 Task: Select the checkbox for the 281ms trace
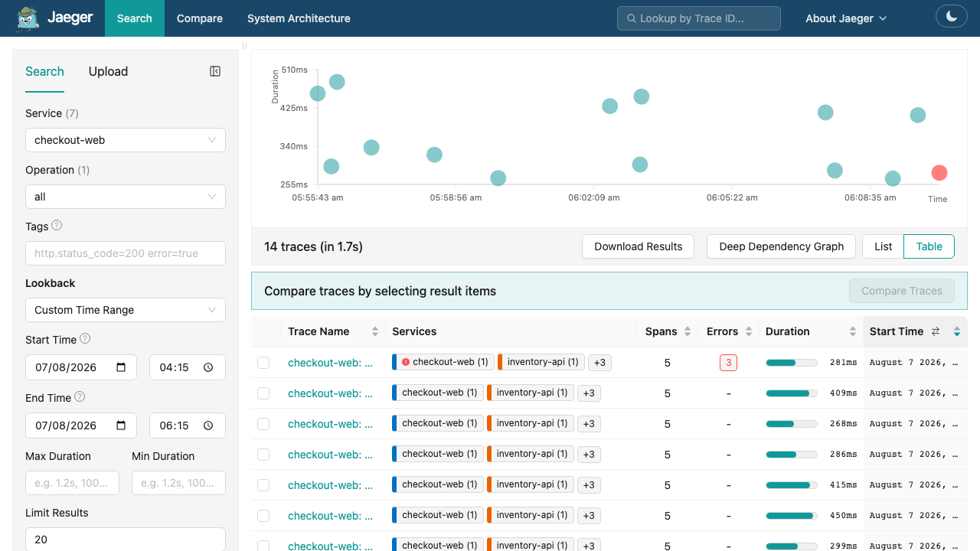(x=263, y=363)
